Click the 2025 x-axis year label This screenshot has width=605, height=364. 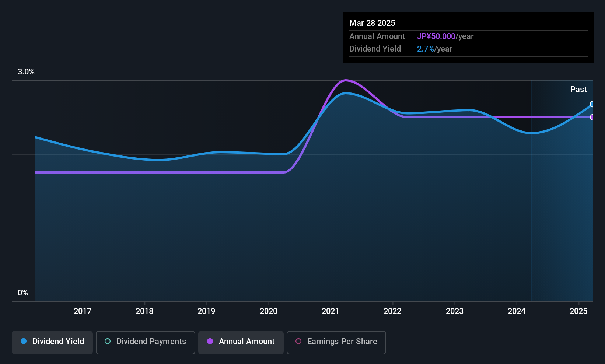click(x=578, y=311)
